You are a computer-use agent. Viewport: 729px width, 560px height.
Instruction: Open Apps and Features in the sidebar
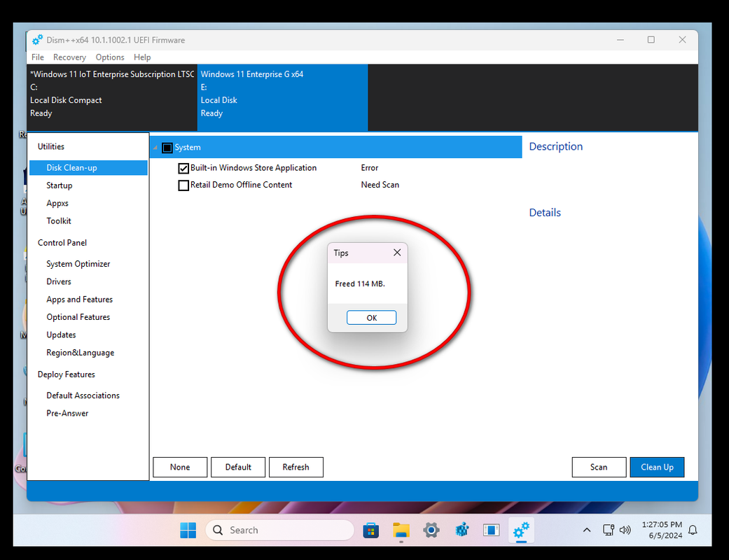[80, 300]
